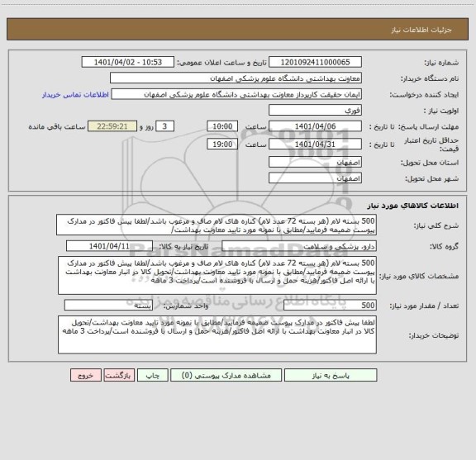Click the buyer notes text area
Screen dimensions: 476x460
217,335
